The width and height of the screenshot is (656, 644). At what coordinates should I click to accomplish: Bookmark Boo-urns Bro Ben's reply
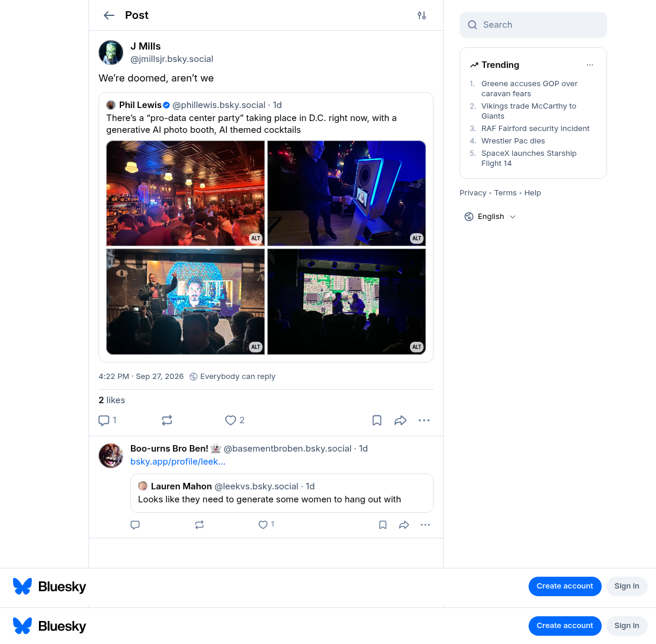tap(383, 525)
